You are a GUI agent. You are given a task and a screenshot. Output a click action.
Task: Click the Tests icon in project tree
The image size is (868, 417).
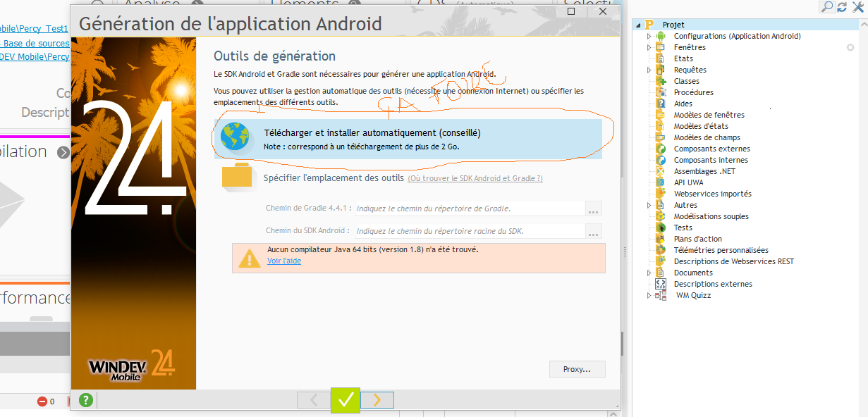pos(661,228)
